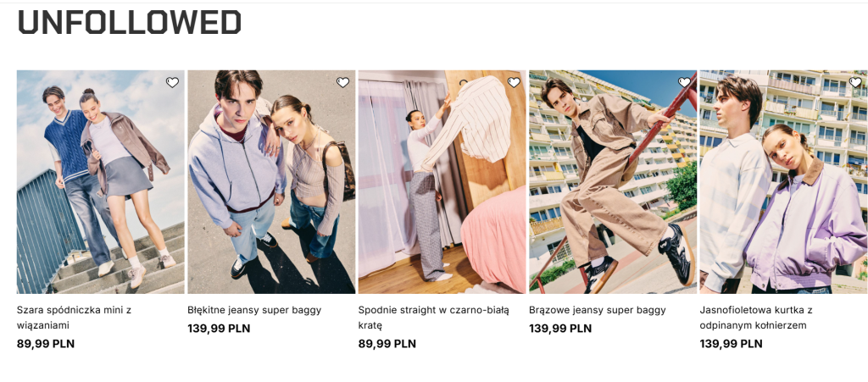Open Spodnie straight w czarno-białą kratę title

433,318
